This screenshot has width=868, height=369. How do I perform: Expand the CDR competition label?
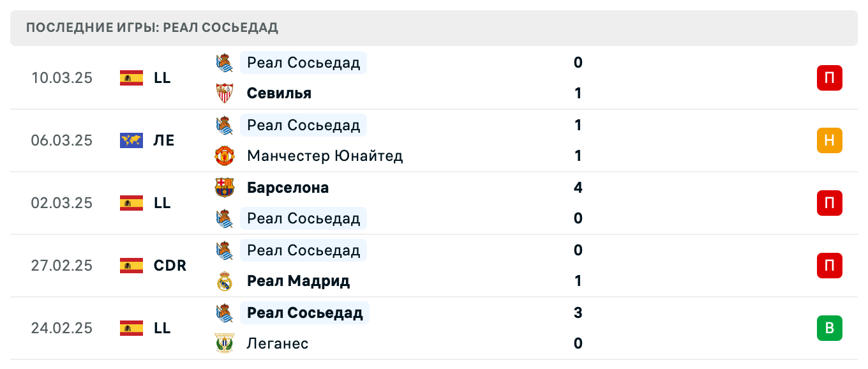coord(168,266)
